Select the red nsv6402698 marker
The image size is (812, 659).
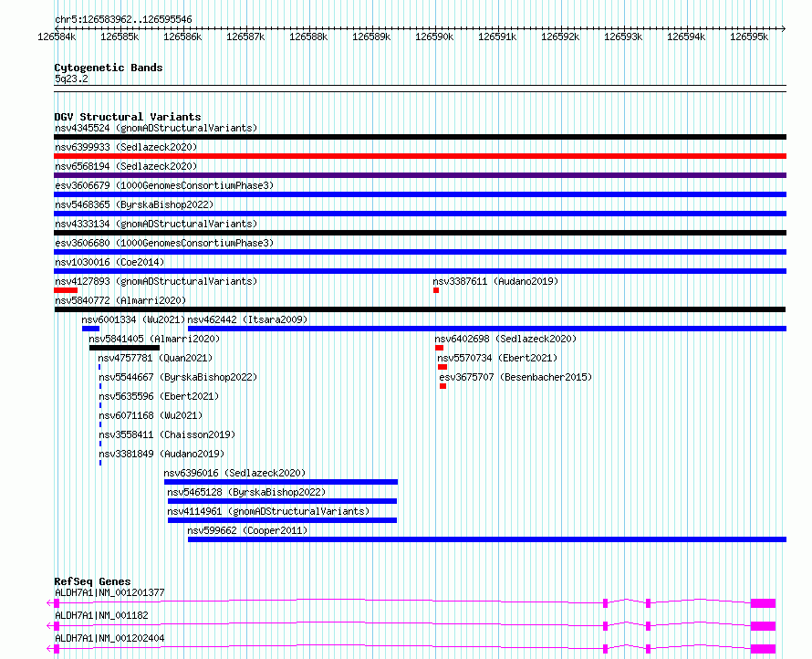439,348
